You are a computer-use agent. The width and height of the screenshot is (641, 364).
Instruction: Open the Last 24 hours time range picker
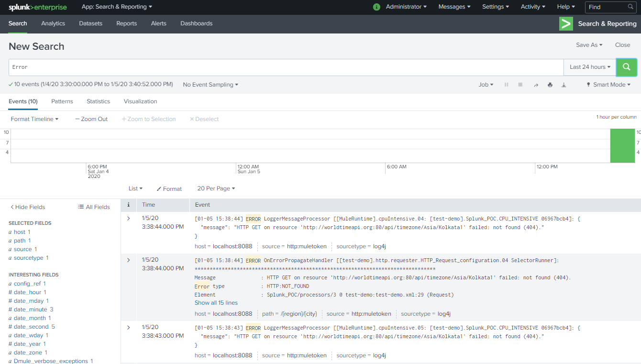pyautogui.click(x=590, y=67)
